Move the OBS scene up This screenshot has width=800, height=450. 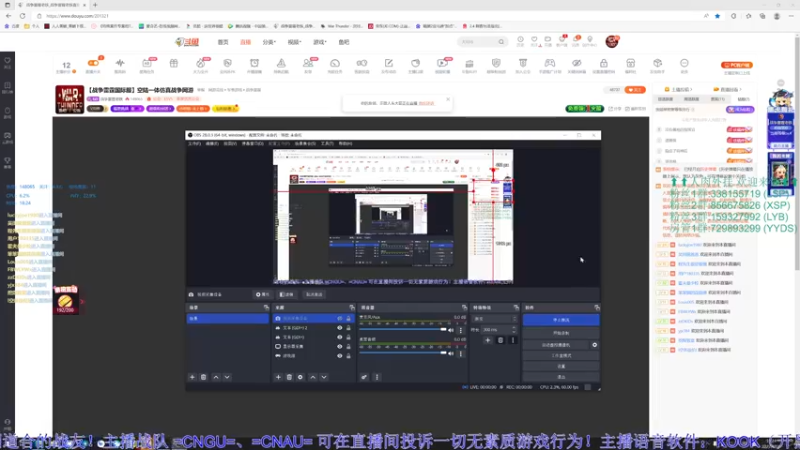click(216, 377)
